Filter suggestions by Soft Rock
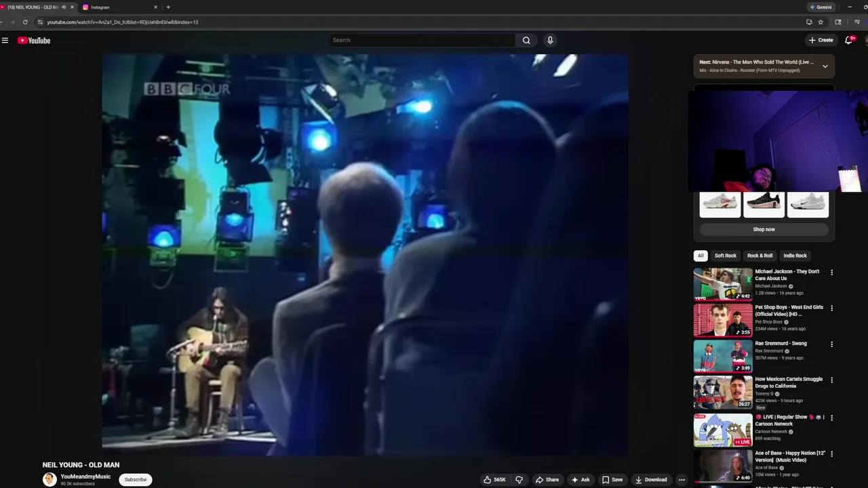Screen dimensions: 868x488 [725, 256]
